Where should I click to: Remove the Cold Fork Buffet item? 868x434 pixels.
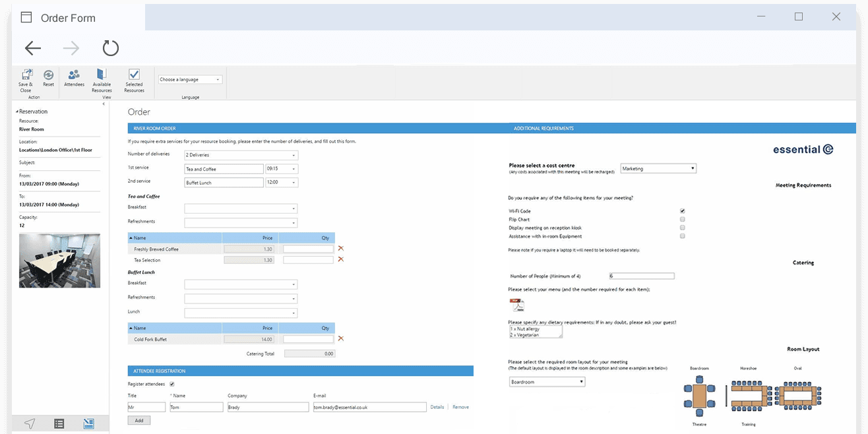(341, 338)
